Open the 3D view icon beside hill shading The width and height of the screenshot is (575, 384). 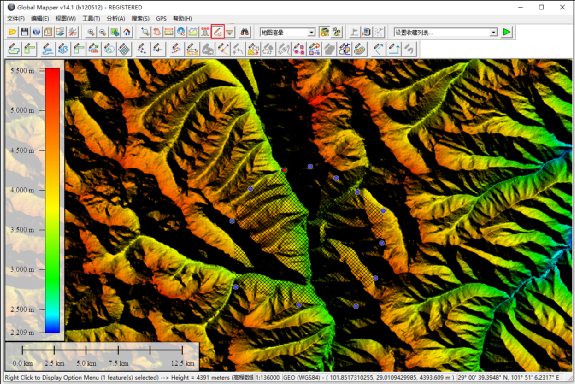pyautogui.click(x=337, y=32)
